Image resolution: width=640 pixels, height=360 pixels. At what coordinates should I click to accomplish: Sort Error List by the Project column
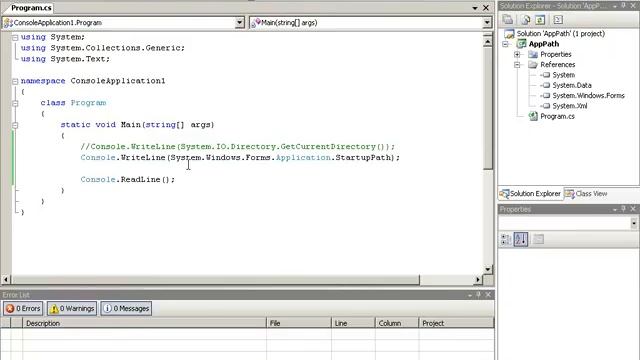tap(456, 323)
